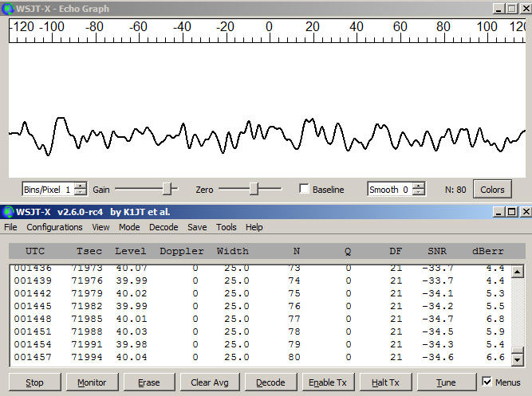Click the scrollbar thumb in the echo list
The width and height of the screenshot is (532, 396).
tap(517, 351)
